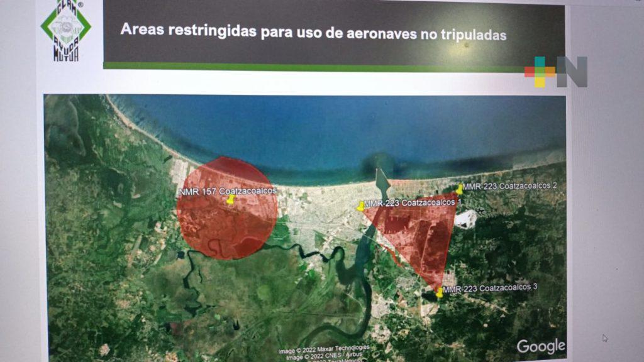Image resolution: width=644 pixels, height=362 pixels.
Task: Click the Google logo on the map
Action: coord(540,346)
